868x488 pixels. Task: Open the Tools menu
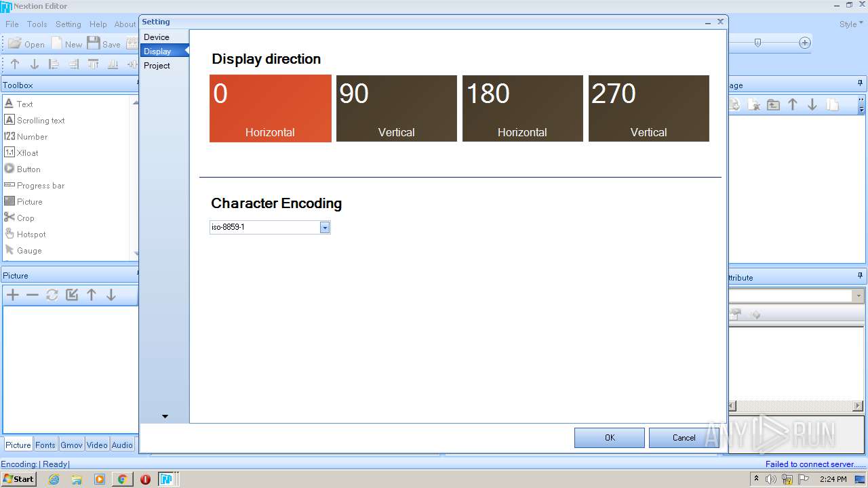tap(37, 24)
